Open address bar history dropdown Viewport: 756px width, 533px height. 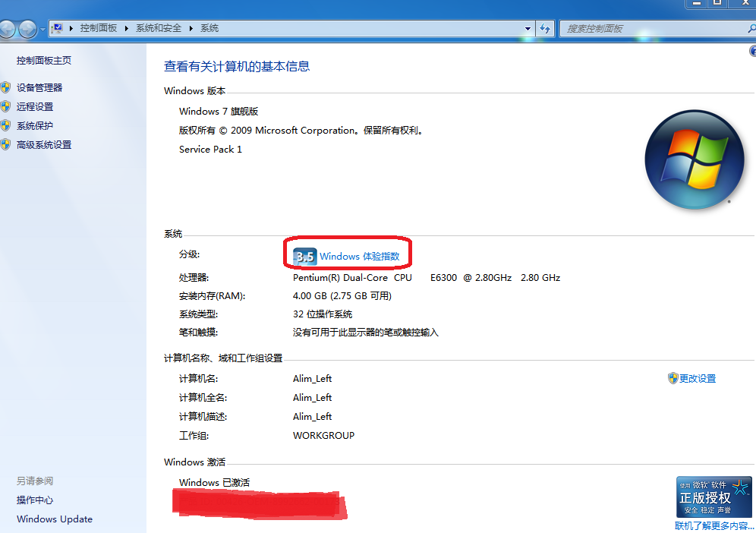point(528,28)
